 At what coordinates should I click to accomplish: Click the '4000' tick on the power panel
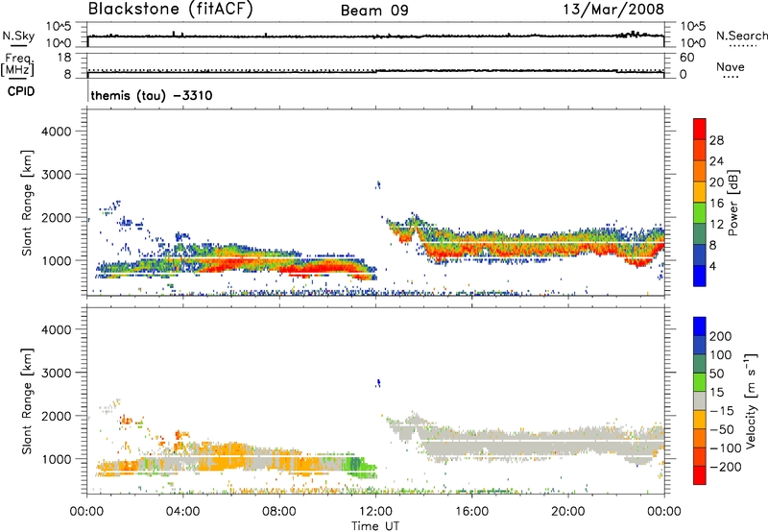(56, 132)
